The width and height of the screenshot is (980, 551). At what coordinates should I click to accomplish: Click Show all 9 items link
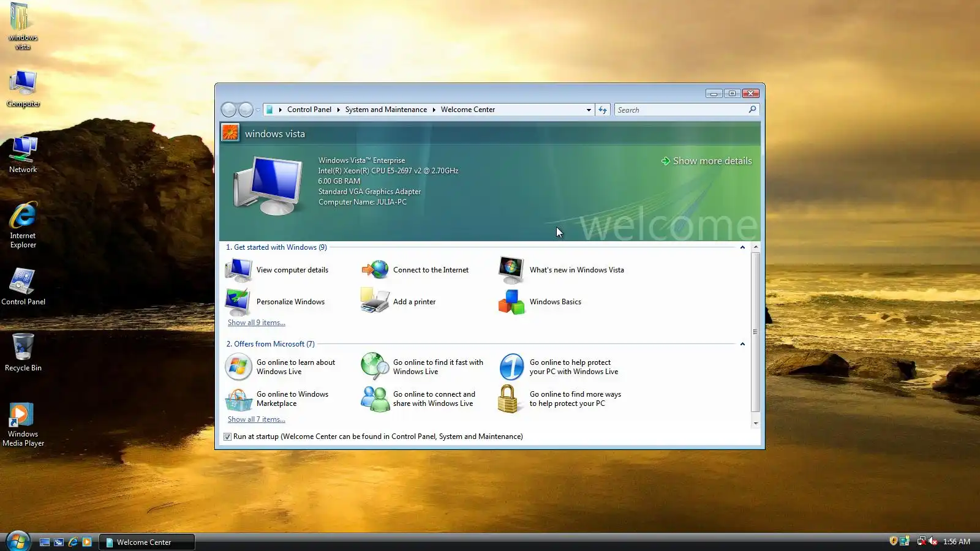(257, 323)
